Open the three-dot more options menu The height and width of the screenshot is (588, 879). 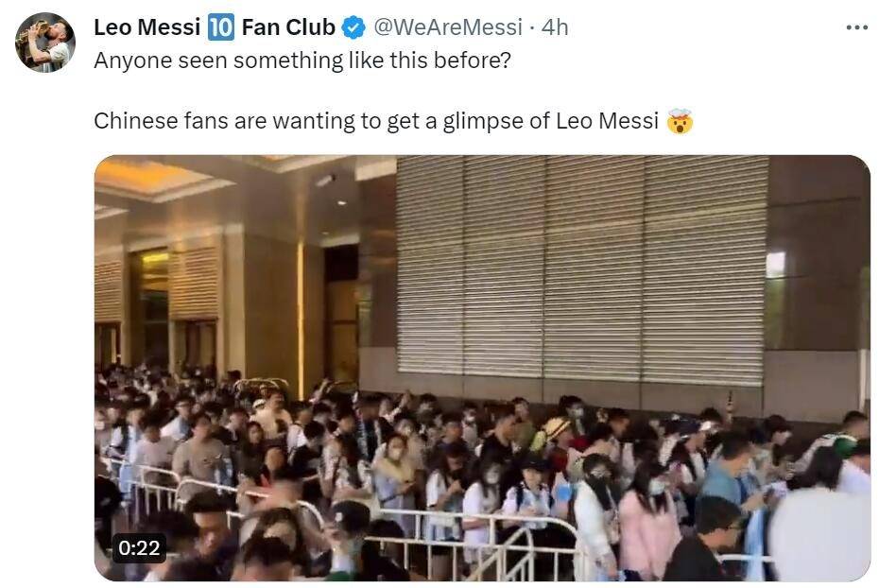(x=856, y=27)
